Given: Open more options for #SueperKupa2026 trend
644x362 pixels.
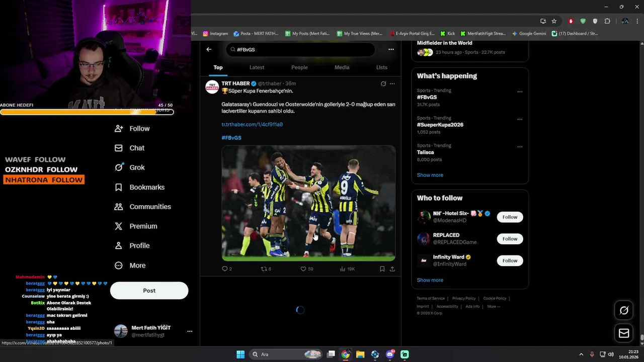Looking at the screenshot, I should 520,120.
